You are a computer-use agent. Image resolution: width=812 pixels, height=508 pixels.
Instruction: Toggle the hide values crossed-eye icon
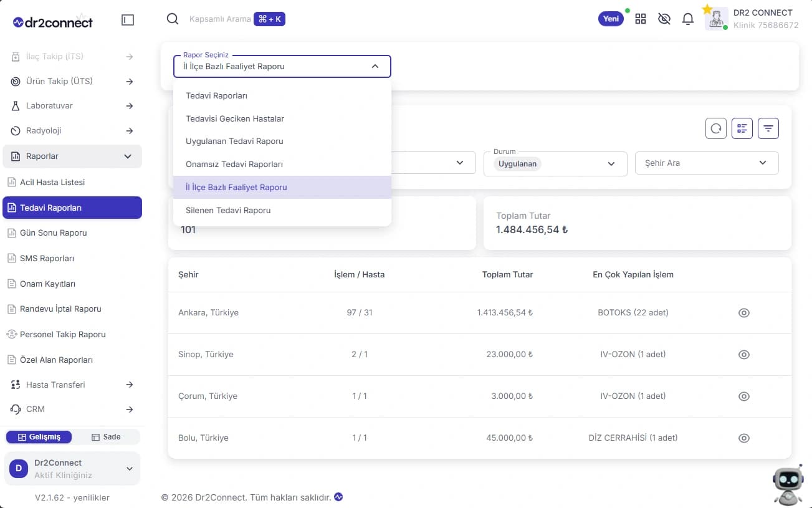664,19
